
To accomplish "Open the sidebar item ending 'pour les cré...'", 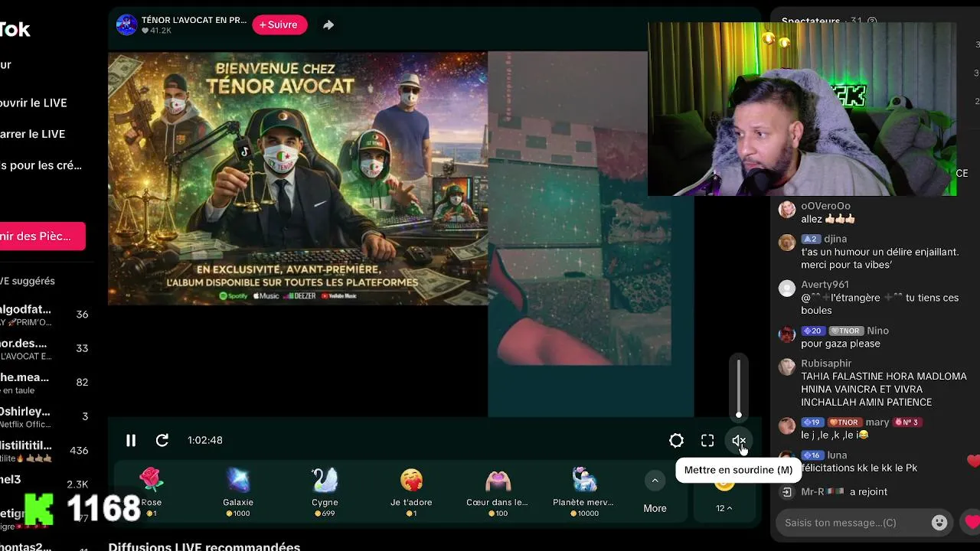I will tap(41, 165).
